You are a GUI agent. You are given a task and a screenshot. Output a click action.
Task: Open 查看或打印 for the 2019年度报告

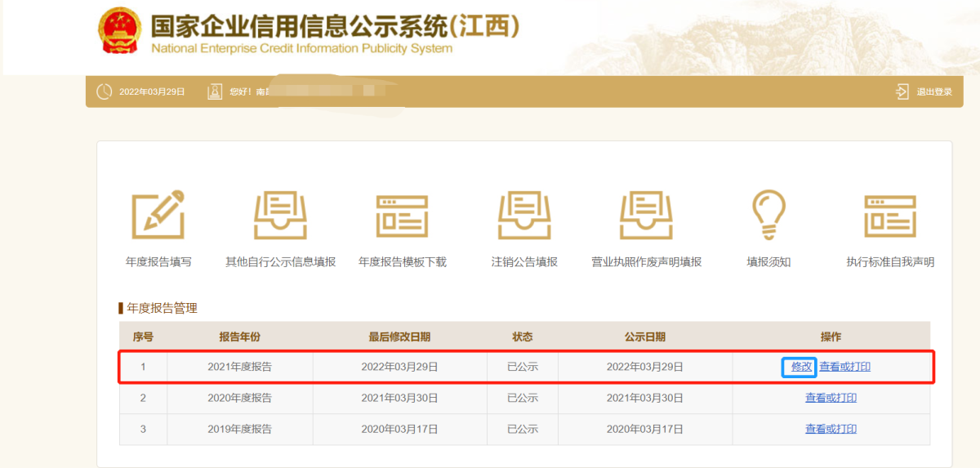click(x=831, y=429)
